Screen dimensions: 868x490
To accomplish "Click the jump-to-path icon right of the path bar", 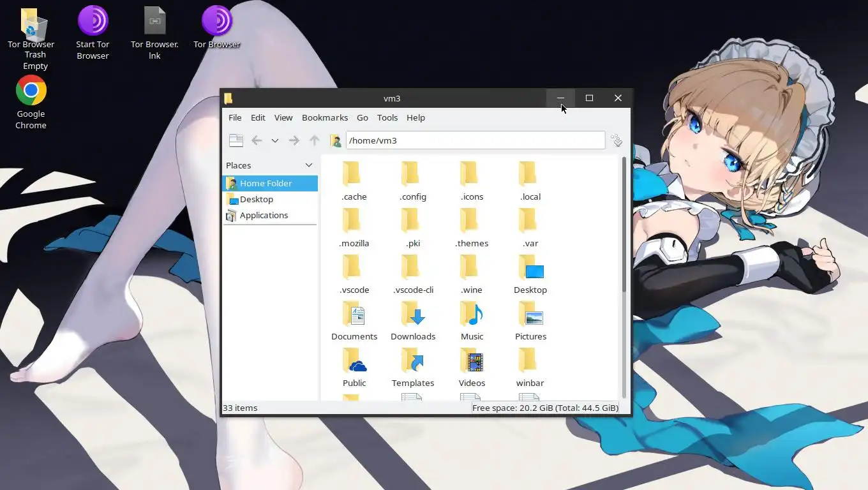I will (x=617, y=140).
